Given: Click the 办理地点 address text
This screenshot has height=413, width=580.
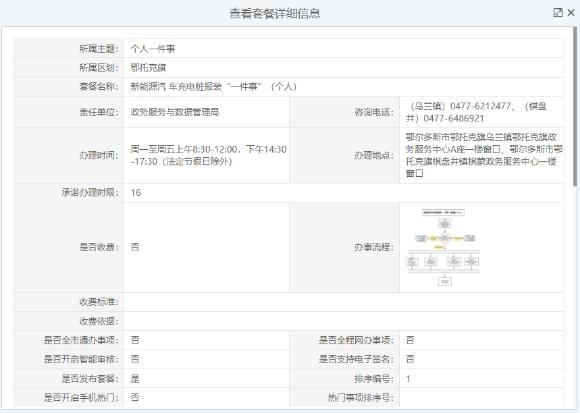Looking at the screenshot, I should coord(484,155).
